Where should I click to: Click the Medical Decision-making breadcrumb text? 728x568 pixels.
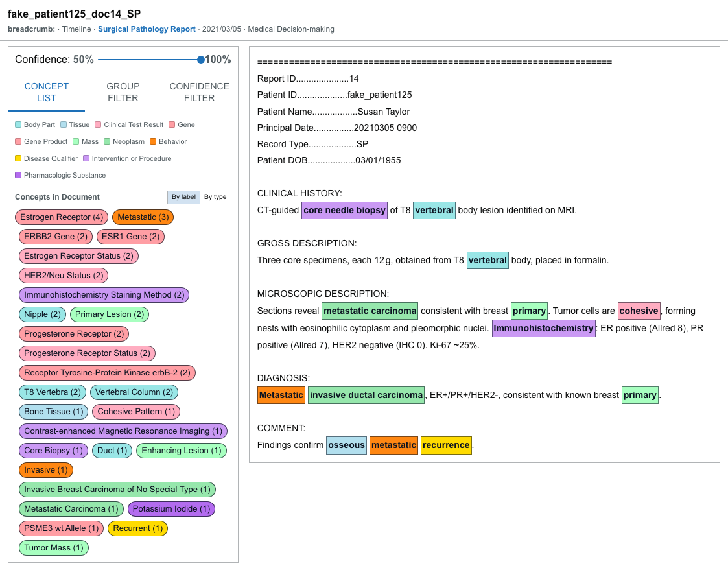click(x=290, y=29)
